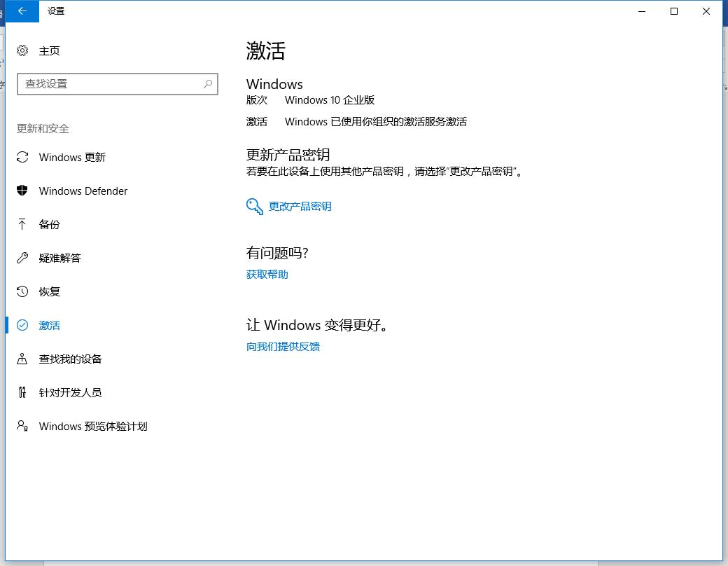This screenshot has height=566, width=728.
Task: Open Windows Defender from the sidebar menu
Action: pos(83,191)
